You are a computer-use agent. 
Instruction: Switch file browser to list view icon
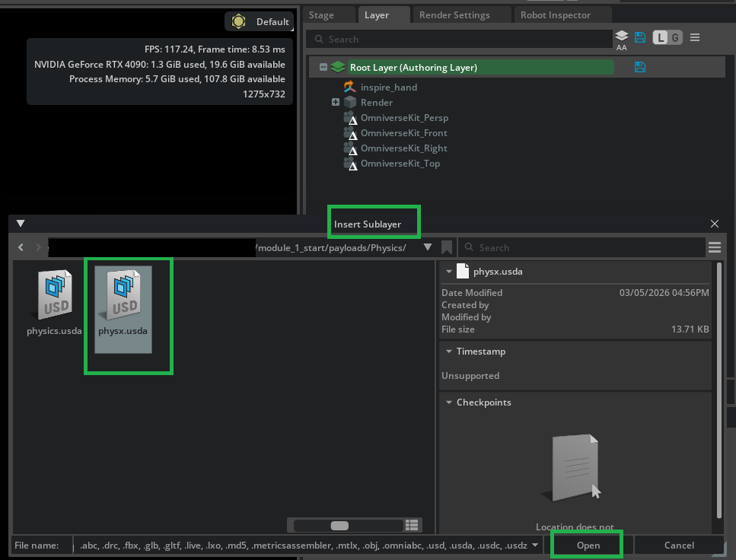click(412, 525)
